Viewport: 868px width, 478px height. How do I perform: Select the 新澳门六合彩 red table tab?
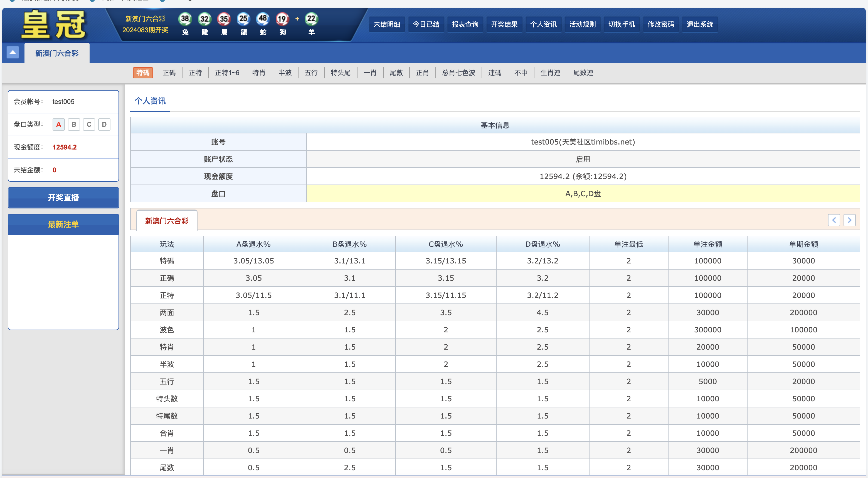click(x=166, y=221)
